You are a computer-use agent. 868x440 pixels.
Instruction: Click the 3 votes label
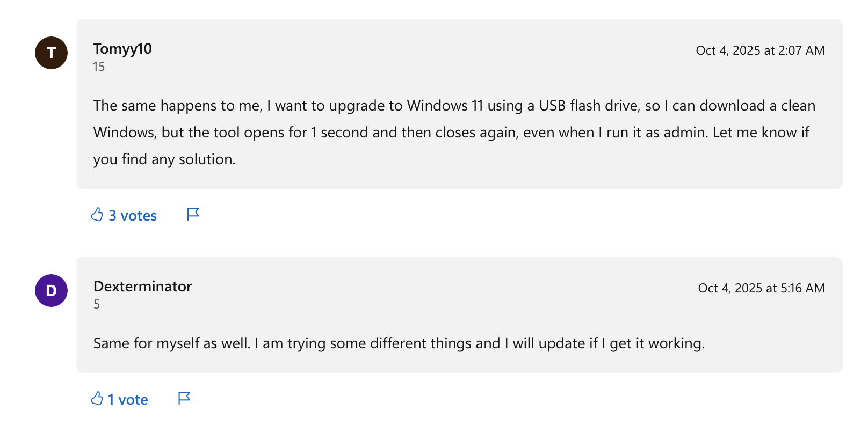point(132,215)
